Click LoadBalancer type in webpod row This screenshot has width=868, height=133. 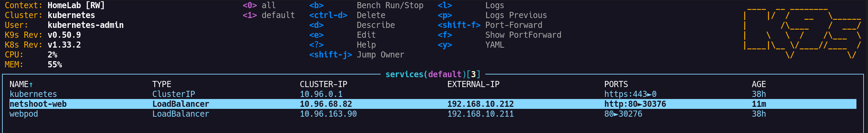181,114
